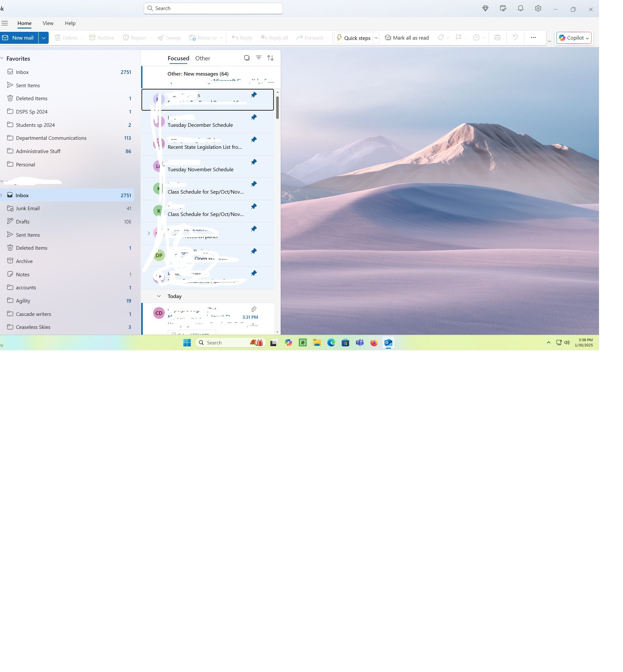Switch to the Other inbox tab
The image size is (623, 672).
click(202, 58)
